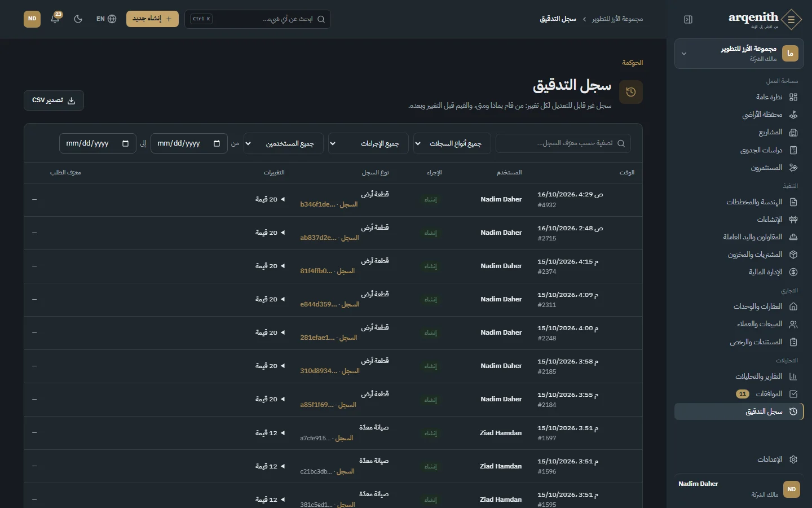Expand the جميع الإجراءات filter dropdown
This screenshot has width=812, height=508.
[x=368, y=143]
